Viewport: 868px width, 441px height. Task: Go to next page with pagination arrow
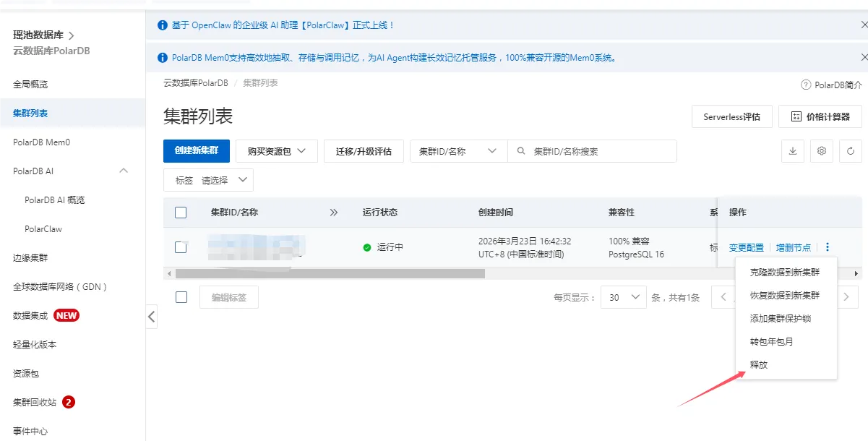846,296
